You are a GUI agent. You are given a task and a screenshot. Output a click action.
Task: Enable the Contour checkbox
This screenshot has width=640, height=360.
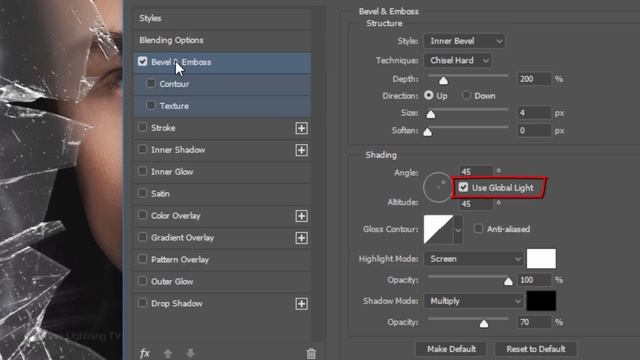[151, 83]
